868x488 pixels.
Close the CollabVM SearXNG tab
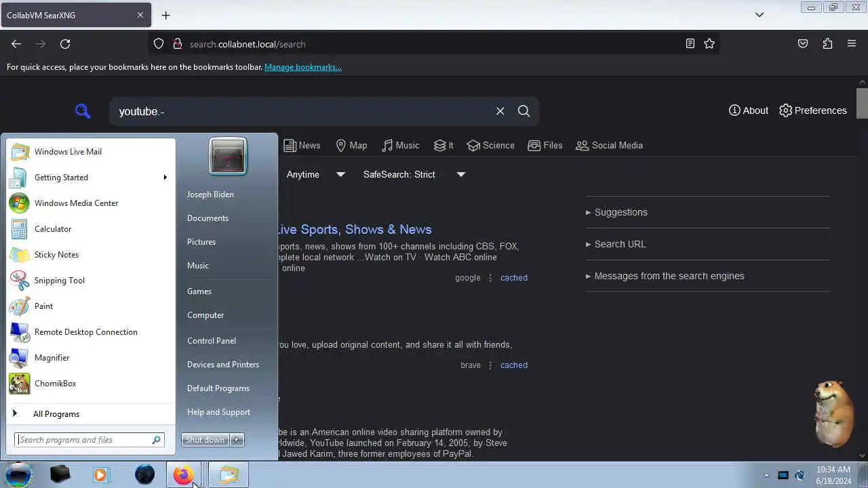(140, 15)
